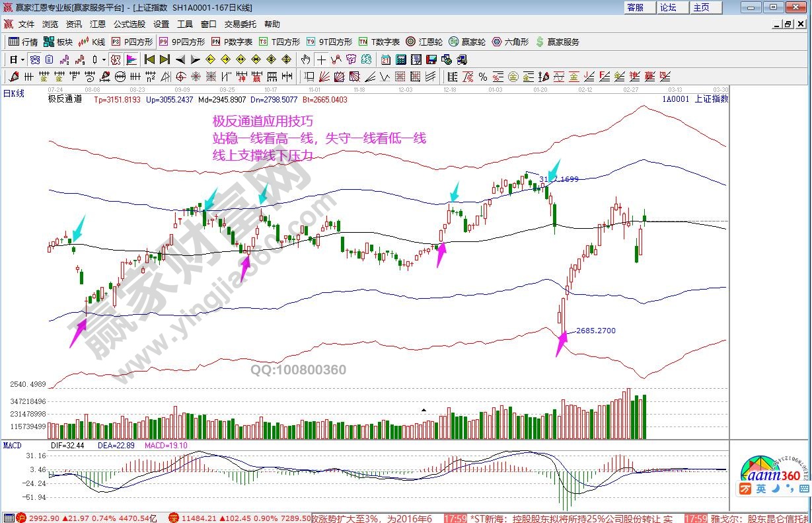Click the 论坛 forum button
The height and width of the screenshot is (523, 812).
[668, 7]
